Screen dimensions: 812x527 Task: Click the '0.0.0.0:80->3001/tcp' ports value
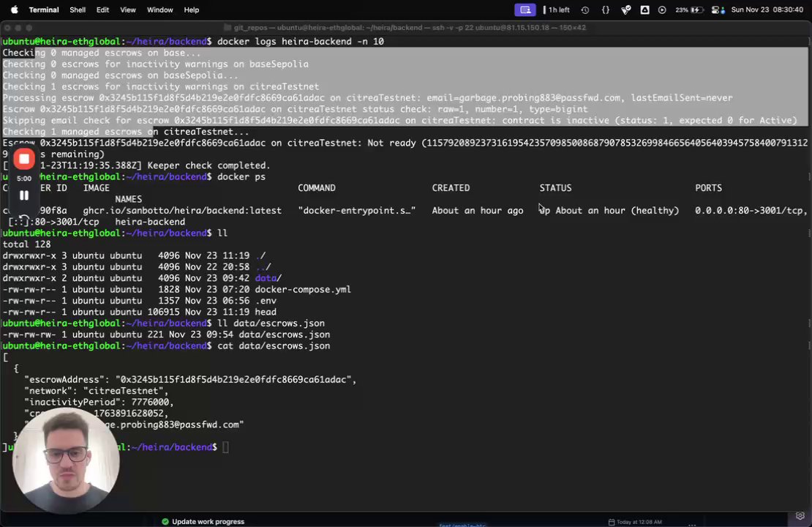pos(749,210)
